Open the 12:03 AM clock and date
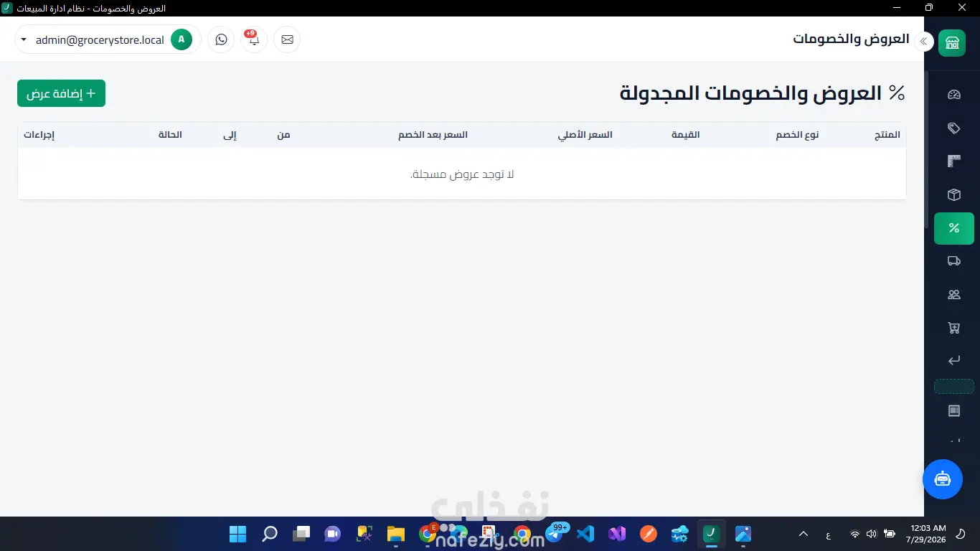This screenshot has height=551, width=980. coord(925,533)
